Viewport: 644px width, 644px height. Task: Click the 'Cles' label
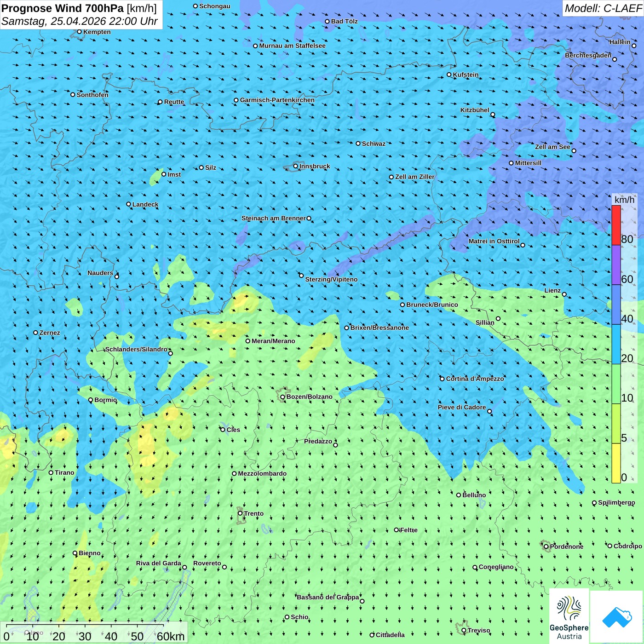click(x=233, y=430)
